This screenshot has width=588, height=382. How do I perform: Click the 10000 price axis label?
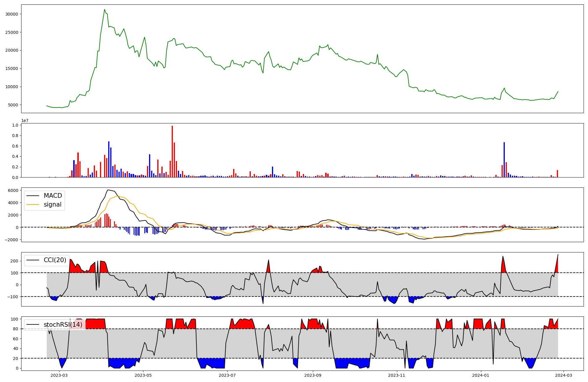(x=12, y=87)
